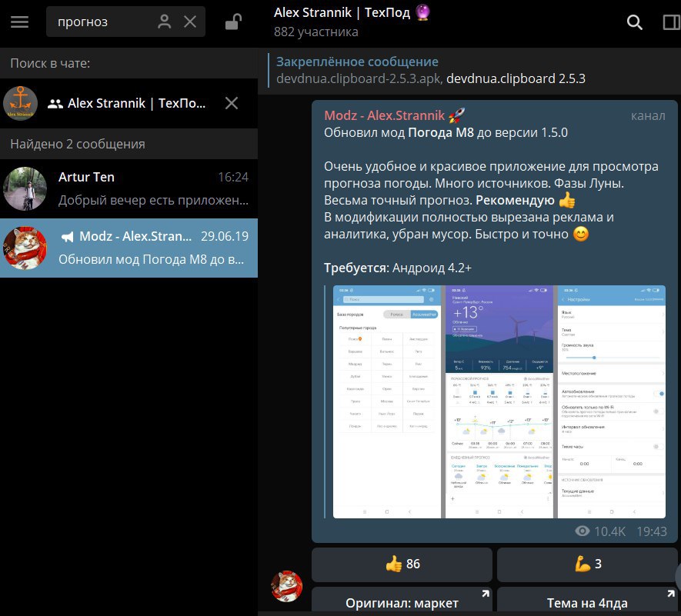The height and width of the screenshot is (616, 681).
Task: Click the Найдено 2 сообщения label
Action: pos(78,144)
